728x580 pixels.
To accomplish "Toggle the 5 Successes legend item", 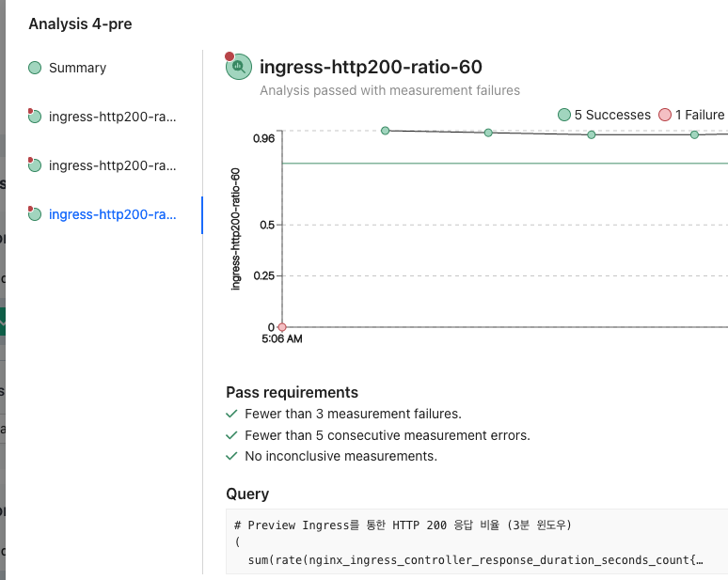I will tap(604, 115).
